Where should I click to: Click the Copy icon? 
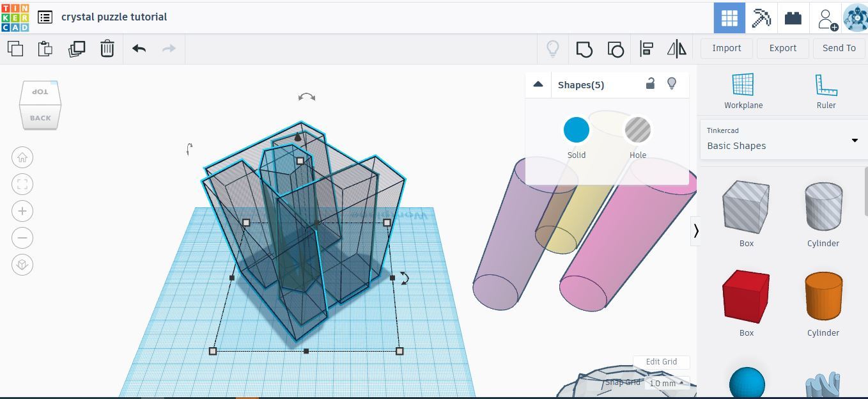pyautogui.click(x=15, y=48)
